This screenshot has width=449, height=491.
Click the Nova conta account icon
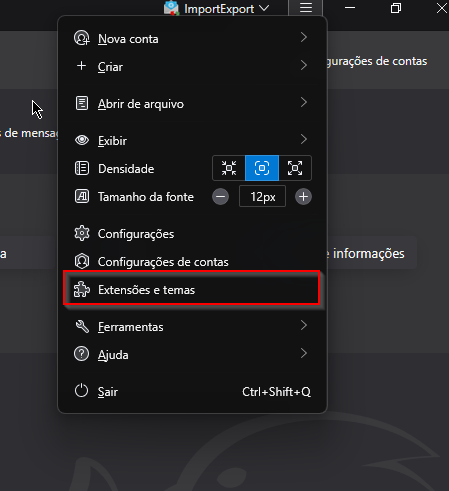pos(82,38)
